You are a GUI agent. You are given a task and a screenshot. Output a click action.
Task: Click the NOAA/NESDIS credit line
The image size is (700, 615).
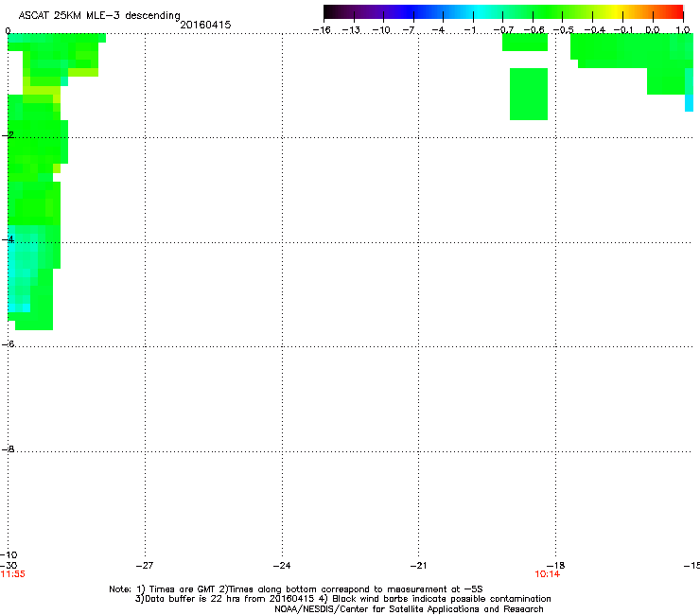pyautogui.click(x=409, y=609)
